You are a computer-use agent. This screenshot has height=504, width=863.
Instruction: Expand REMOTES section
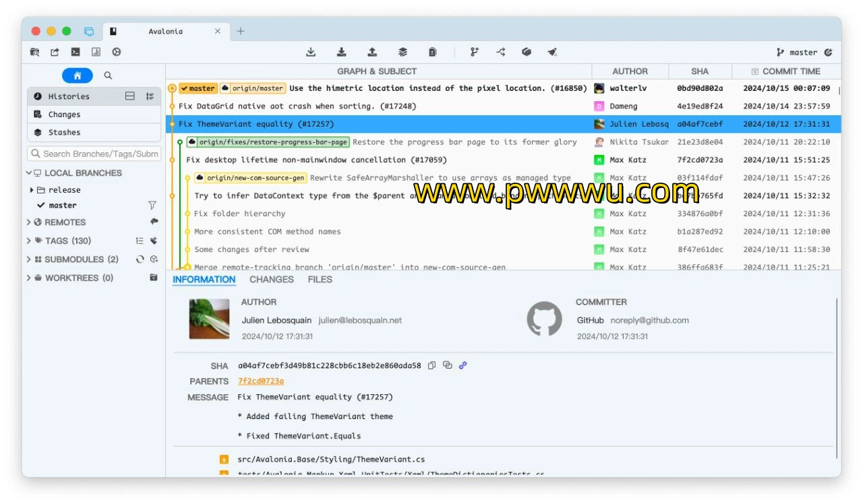pos(29,222)
